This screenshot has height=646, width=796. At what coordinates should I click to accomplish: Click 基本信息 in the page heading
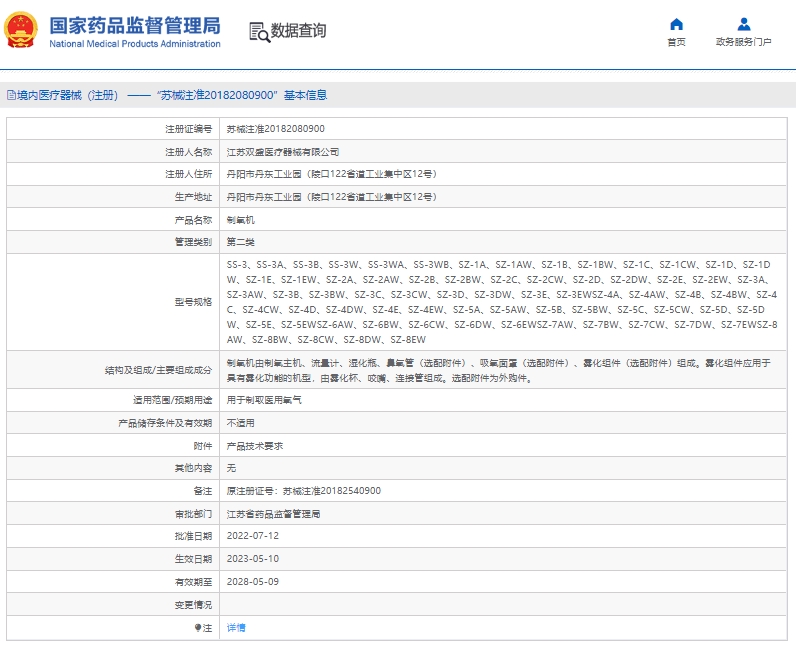pos(306,95)
